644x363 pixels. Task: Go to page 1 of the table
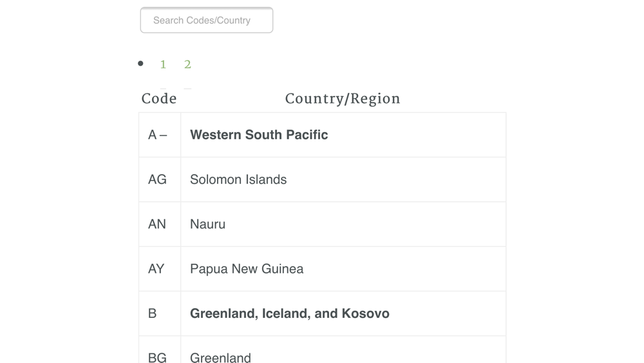click(163, 64)
